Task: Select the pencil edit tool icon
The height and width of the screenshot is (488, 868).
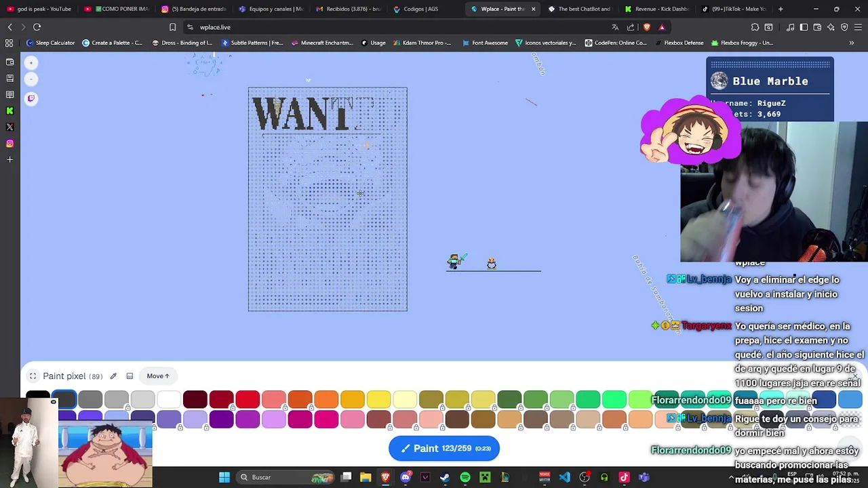Action: click(x=113, y=376)
